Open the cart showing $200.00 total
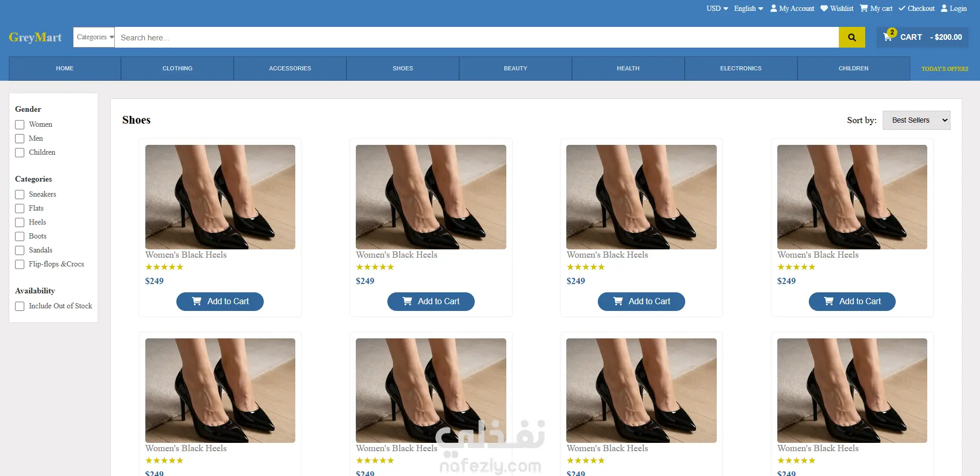Viewport: 980px width, 476px height. (x=923, y=37)
